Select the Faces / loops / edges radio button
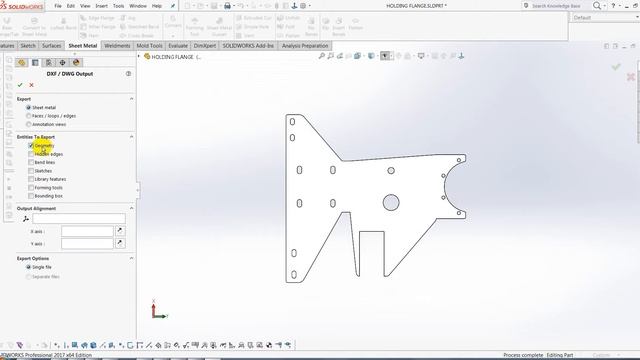640x360 pixels. click(29, 116)
